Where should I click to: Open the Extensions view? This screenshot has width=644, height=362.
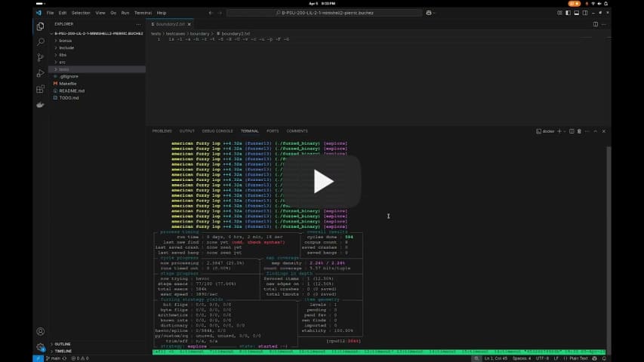[40, 89]
